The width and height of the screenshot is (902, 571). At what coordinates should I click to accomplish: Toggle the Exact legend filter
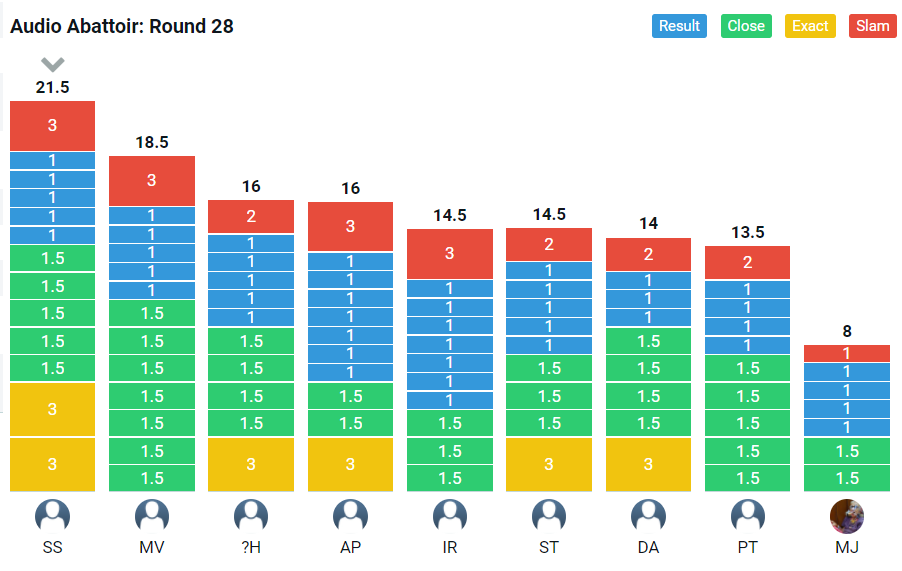pos(811,26)
